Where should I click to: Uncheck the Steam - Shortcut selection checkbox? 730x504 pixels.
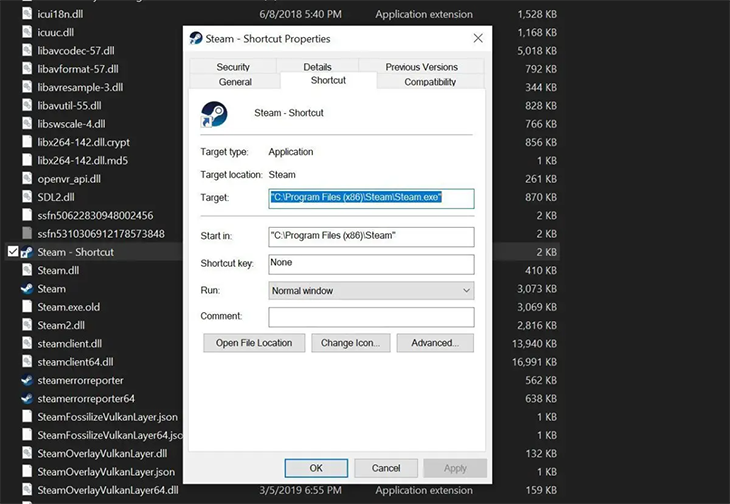[13, 252]
